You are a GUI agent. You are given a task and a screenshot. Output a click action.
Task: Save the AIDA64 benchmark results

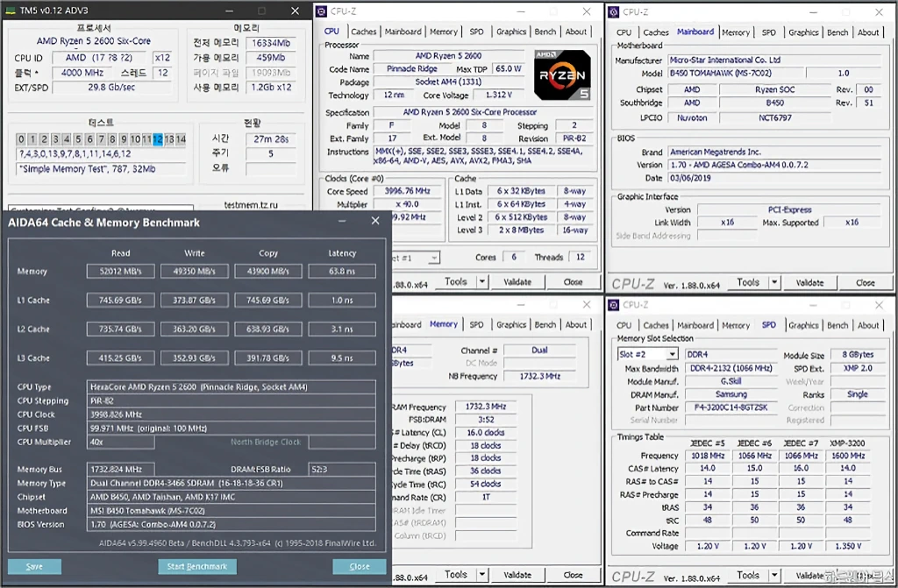(34, 566)
